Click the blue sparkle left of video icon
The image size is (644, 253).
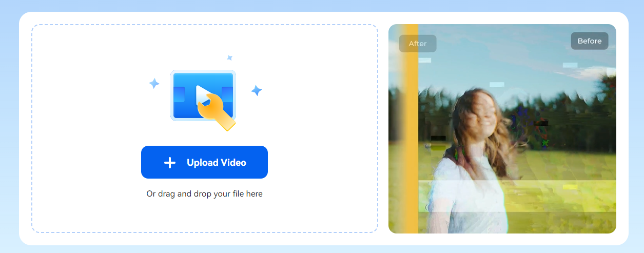point(154,84)
